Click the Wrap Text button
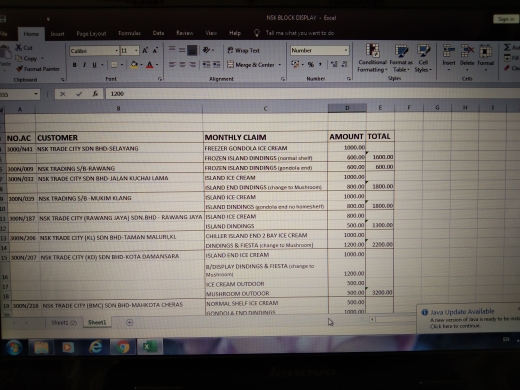520x390 pixels. pos(243,50)
